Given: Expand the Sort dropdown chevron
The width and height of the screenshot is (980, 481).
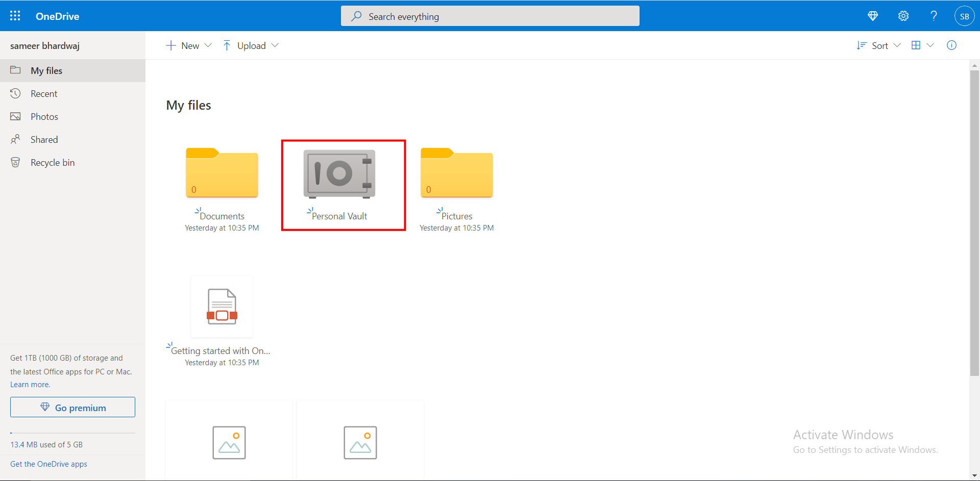Looking at the screenshot, I should [x=897, y=45].
